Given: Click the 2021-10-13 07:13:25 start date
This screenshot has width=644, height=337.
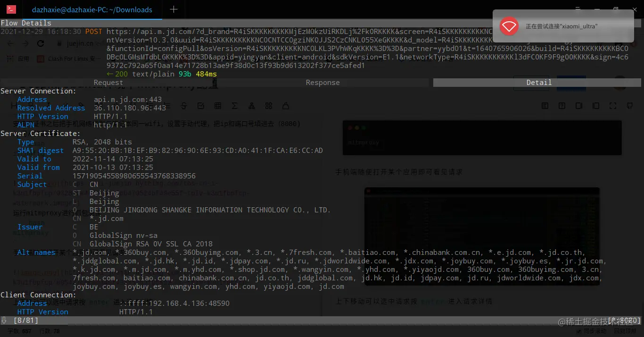Looking at the screenshot, I should (113, 168).
